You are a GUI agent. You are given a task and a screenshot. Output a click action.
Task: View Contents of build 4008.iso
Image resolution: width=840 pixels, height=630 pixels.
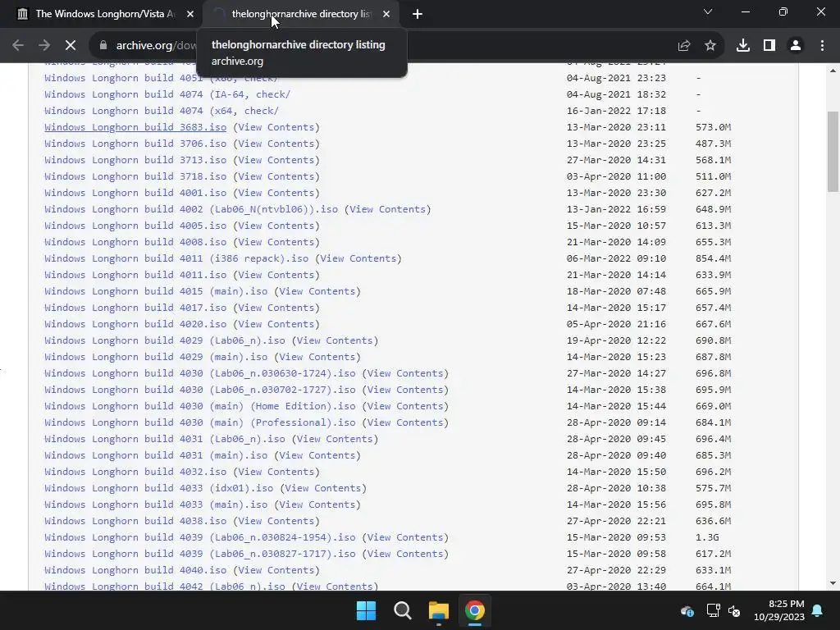(276, 242)
